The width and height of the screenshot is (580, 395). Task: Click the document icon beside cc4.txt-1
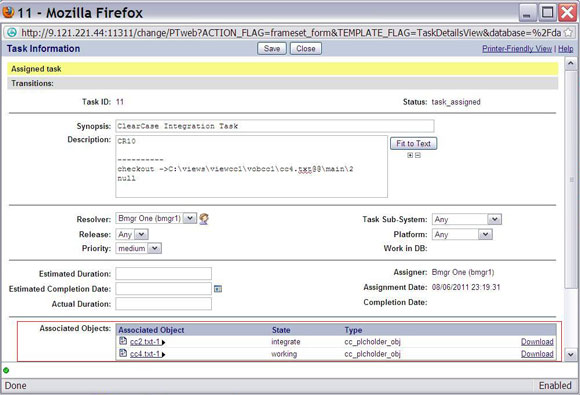point(123,353)
